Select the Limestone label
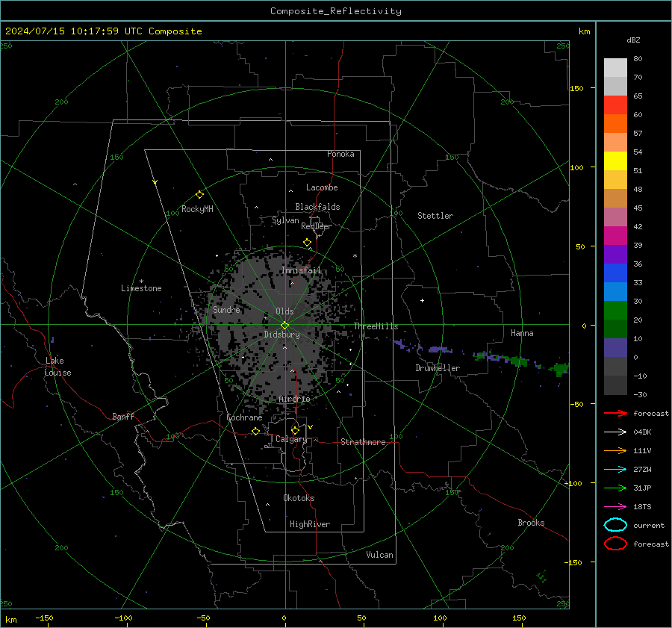 (x=141, y=288)
